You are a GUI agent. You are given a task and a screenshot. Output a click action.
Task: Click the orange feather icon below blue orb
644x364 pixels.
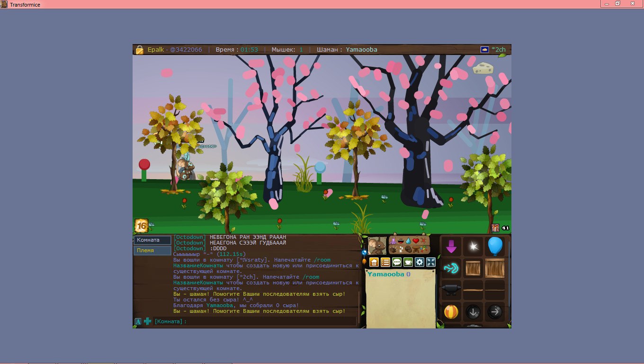click(x=364, y=262)
